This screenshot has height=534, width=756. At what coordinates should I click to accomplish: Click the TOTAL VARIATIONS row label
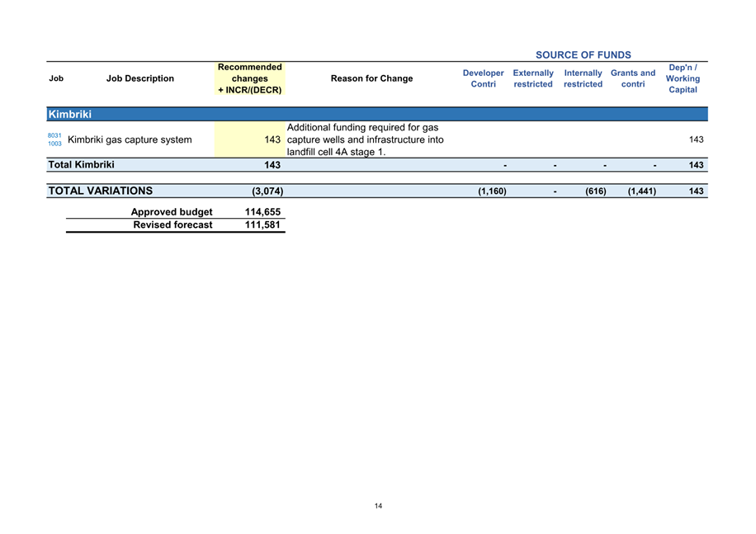(100, 191)
